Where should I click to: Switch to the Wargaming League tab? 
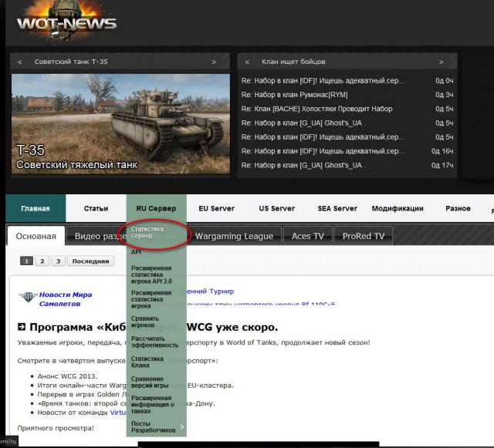(234, 236)
